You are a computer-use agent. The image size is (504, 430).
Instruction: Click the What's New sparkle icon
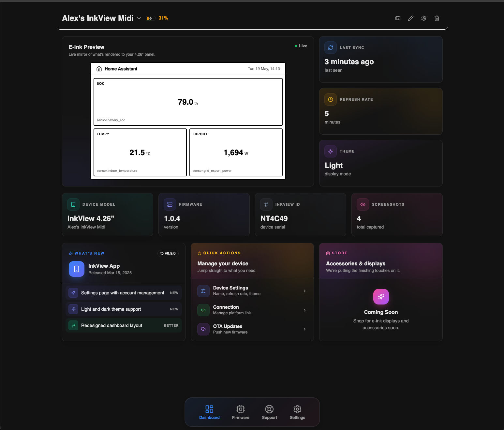[71, 253]
